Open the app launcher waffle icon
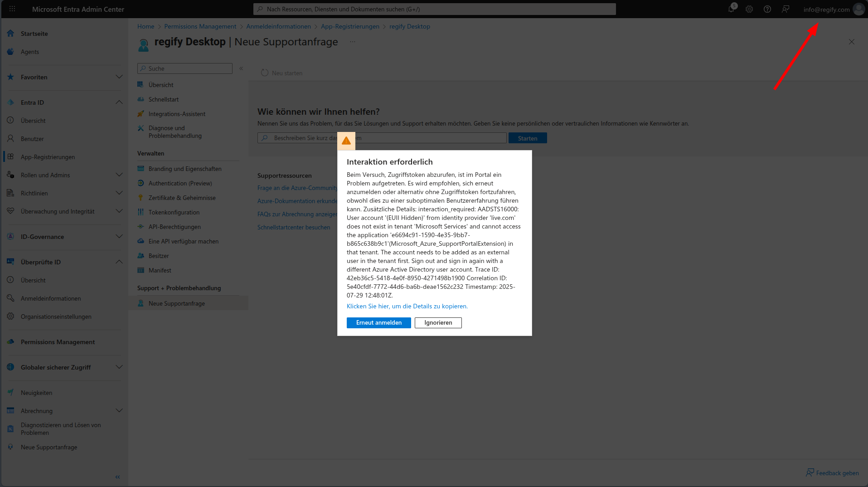This screenshot has height=487, width=868. 12,9
